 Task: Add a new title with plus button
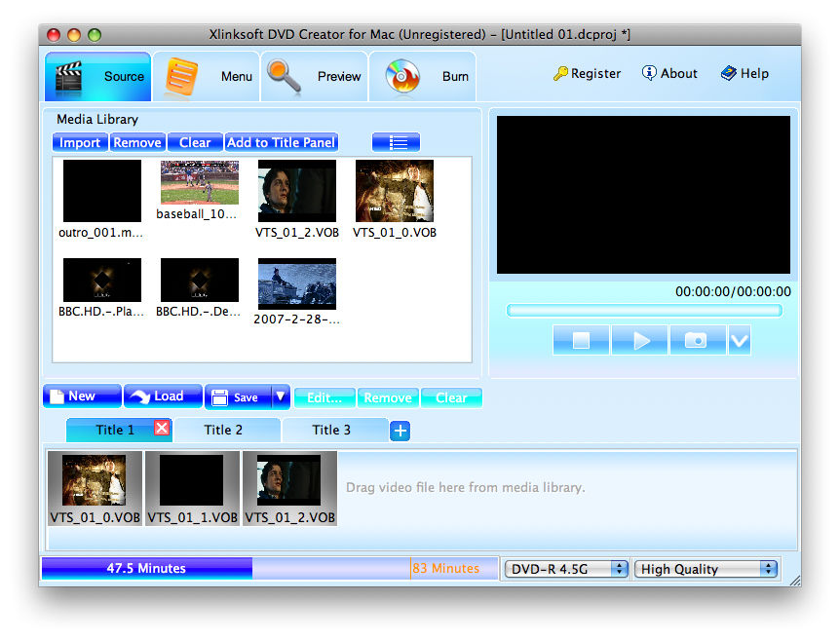click(401, 431)
